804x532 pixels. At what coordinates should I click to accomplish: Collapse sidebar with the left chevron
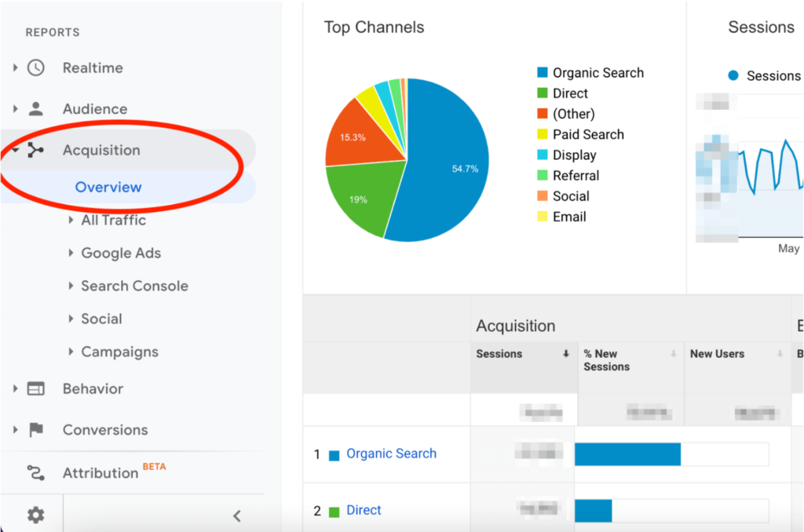[x=236, y=516]
